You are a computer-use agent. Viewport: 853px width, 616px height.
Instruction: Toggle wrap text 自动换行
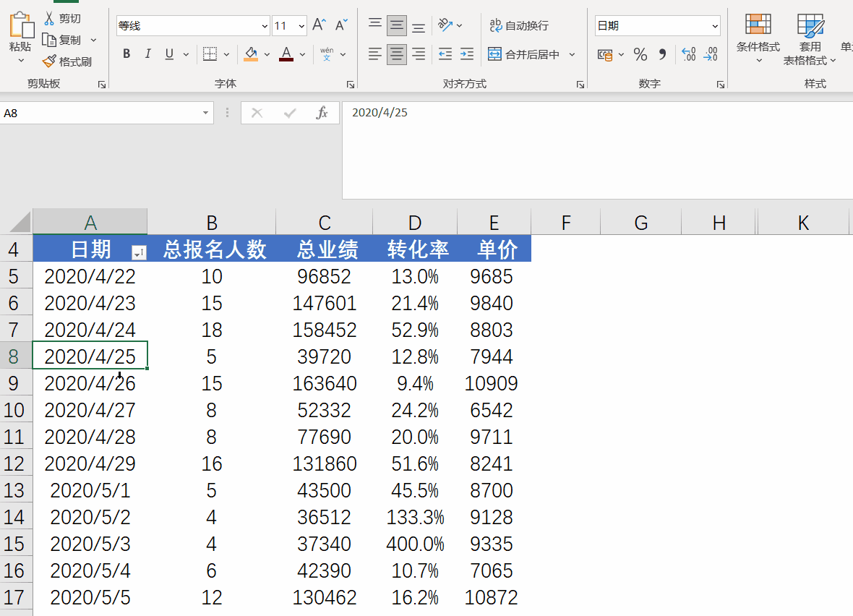[519, 25]
